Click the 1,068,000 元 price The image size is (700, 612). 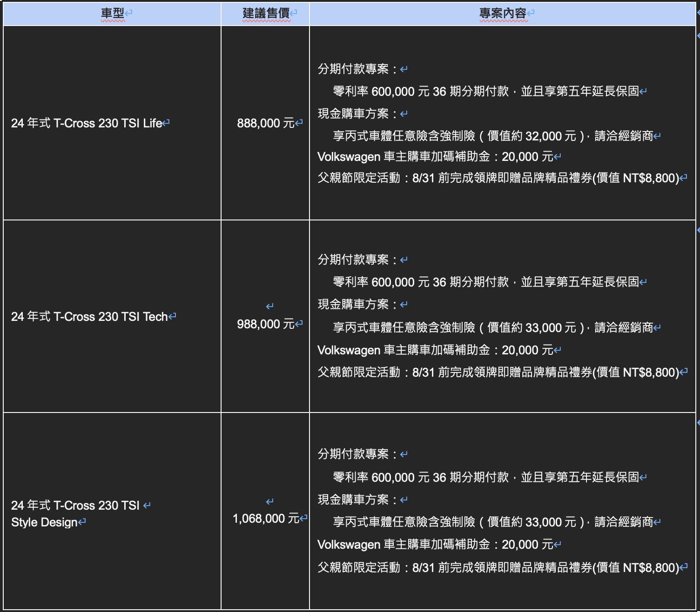click(266, 519)
